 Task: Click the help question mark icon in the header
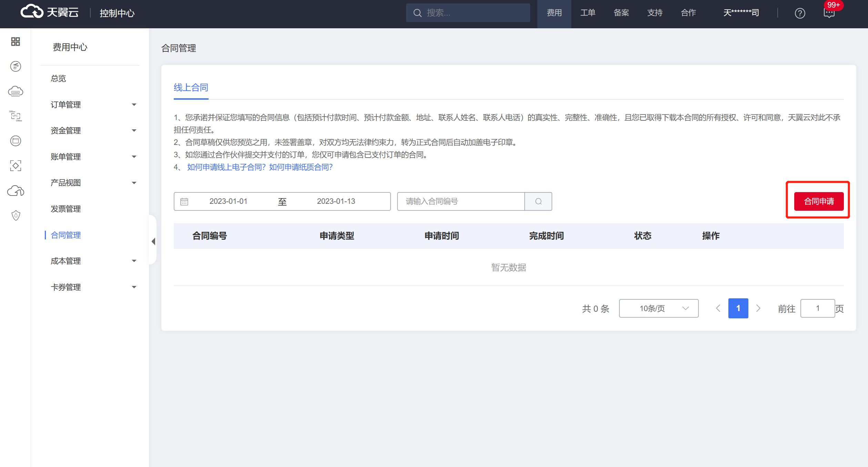pos(800,13)
